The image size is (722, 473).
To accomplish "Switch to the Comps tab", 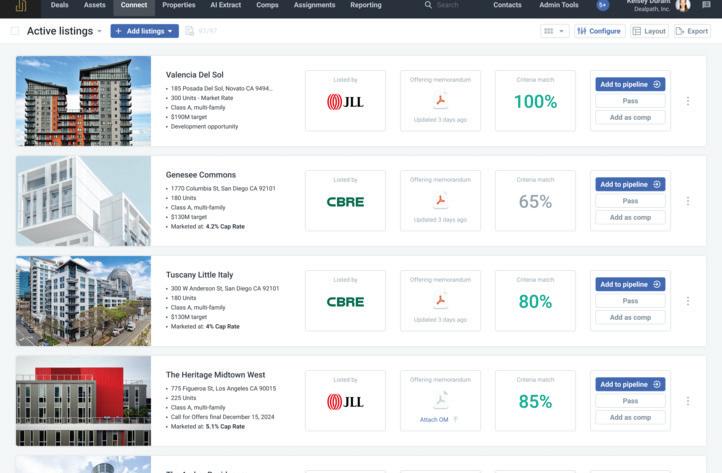I will tap(267, 5).
